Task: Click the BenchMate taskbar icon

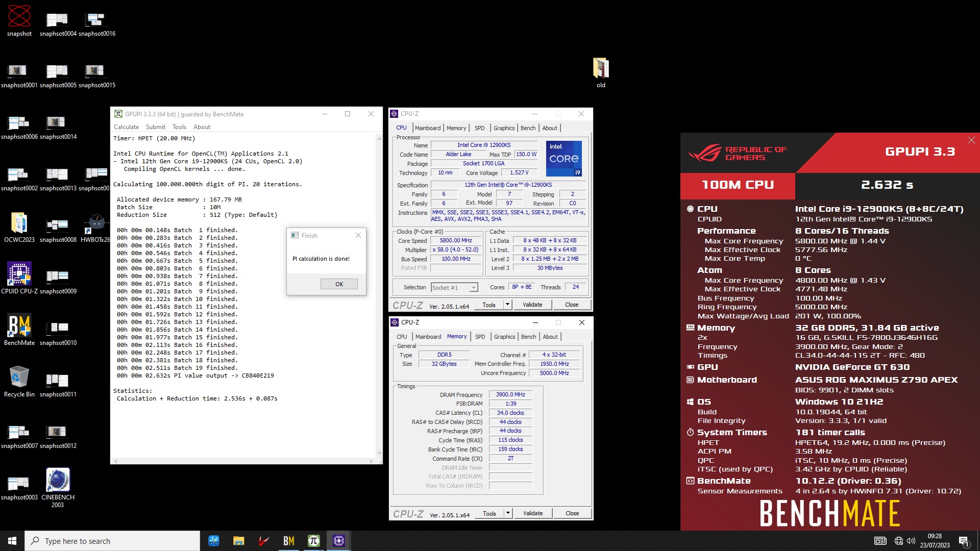Action: pyautogui.click(x=288, y=541)
